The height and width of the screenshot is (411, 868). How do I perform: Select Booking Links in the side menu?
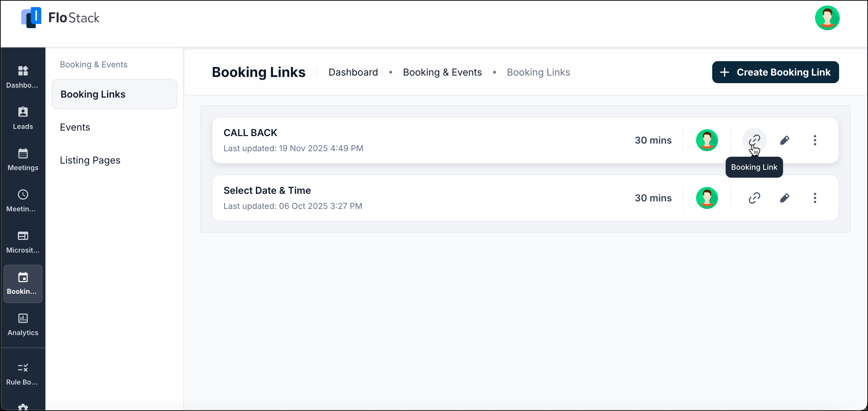[x=93, y=94]
